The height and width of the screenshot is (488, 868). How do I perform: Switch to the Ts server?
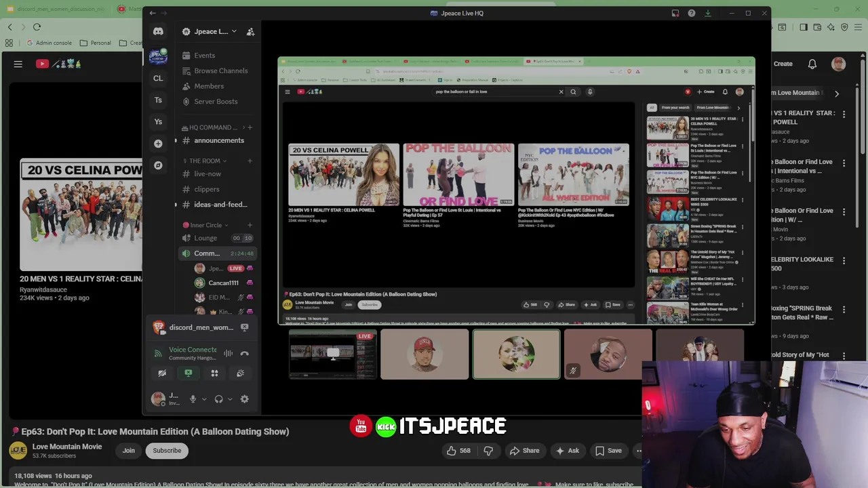pos(158,100)
